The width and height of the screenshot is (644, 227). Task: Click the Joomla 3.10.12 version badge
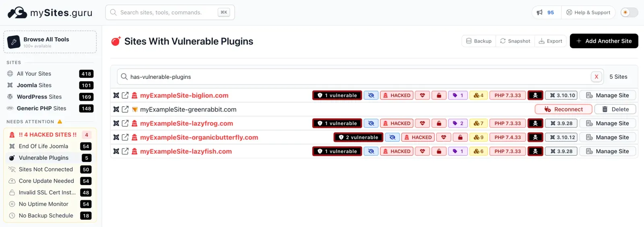(561, 137)
